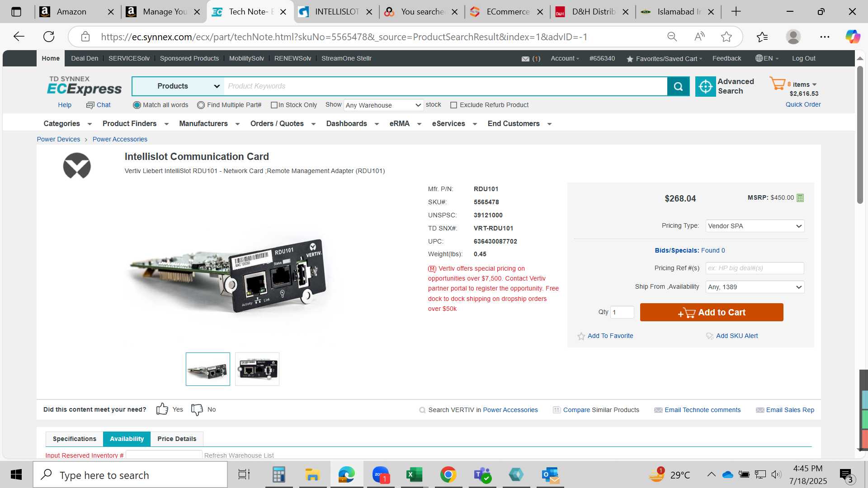Expand the Categories menu
The width and height of the screenshot is (868, 488).
point(67,124)
